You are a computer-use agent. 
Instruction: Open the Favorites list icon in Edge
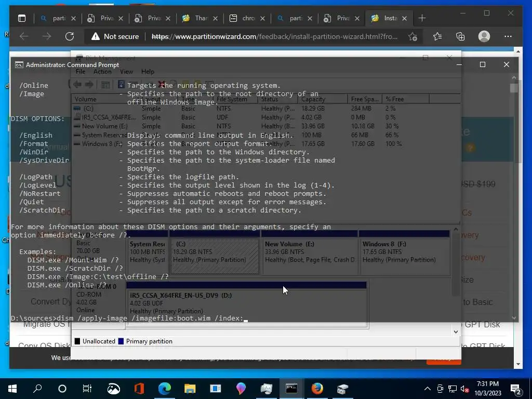(x=437, y=36)
